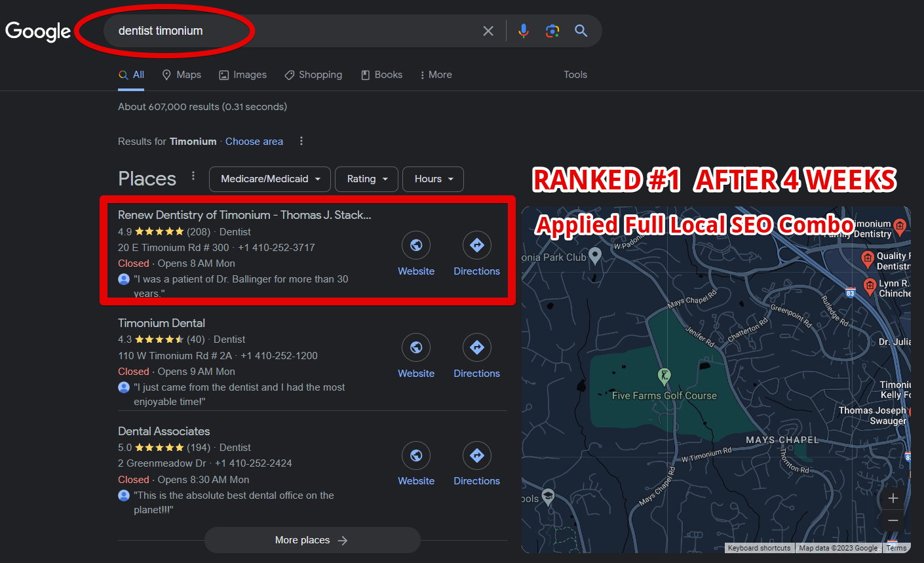
Task: Click the 2 Greenmeadow Dr address line
Action: tap(162, 463)
